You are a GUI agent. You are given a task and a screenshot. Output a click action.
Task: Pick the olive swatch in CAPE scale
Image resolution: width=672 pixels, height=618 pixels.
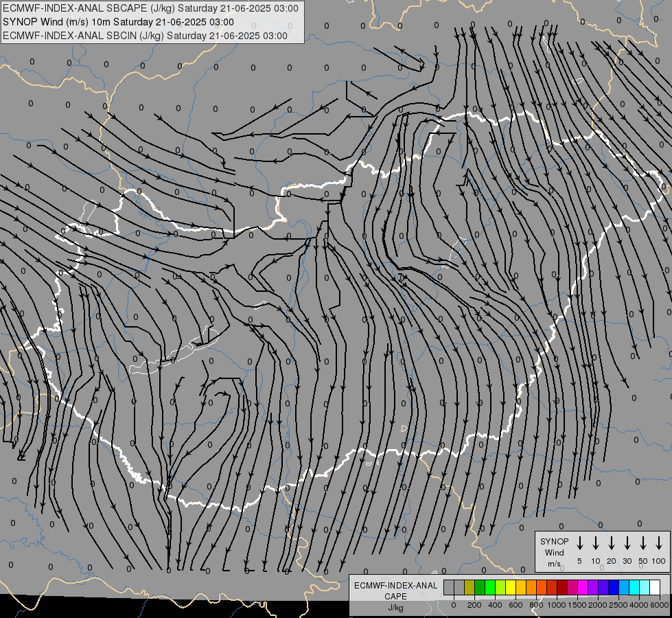[x=470, y=588]
